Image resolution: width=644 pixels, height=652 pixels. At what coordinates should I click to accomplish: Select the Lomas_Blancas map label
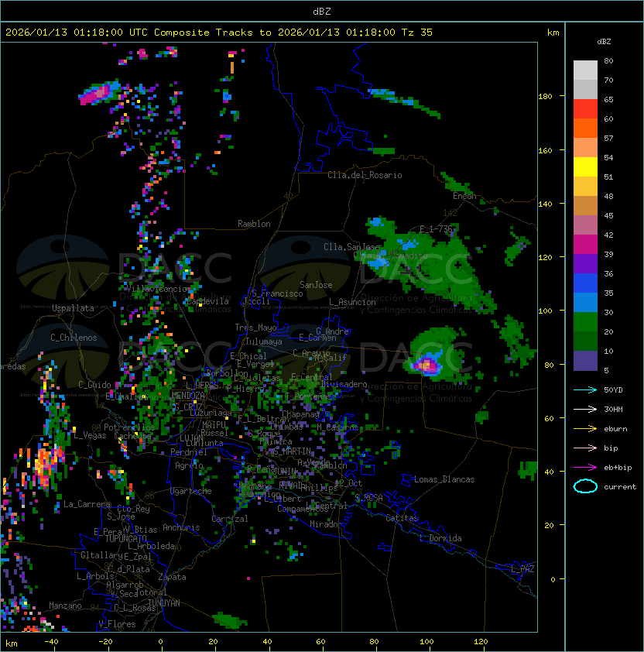pyautogui.click(x=444, y=479)
